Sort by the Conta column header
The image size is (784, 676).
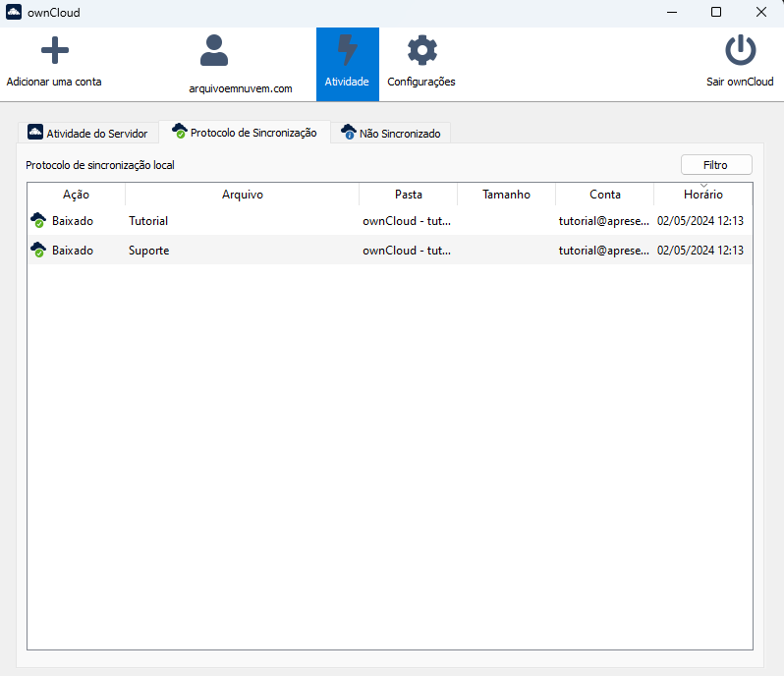coord(605,195)
